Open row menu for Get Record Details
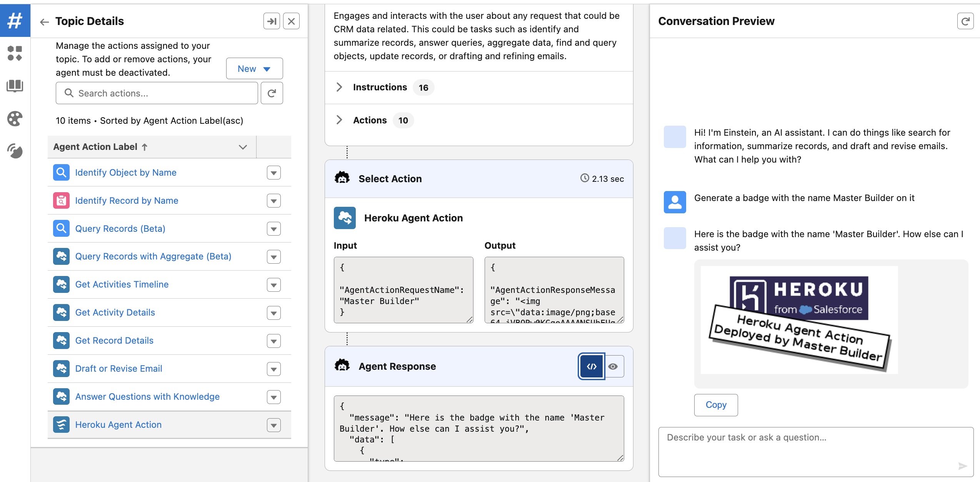 pyautogui.click(x=274, y=341)
